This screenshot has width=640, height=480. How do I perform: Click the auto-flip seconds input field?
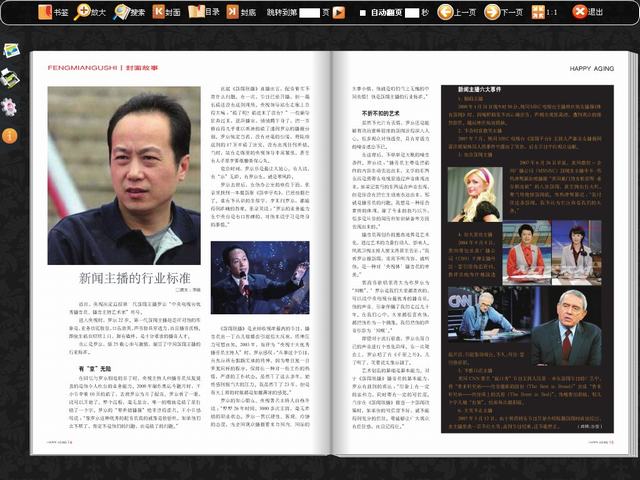(x=412, y=13)
